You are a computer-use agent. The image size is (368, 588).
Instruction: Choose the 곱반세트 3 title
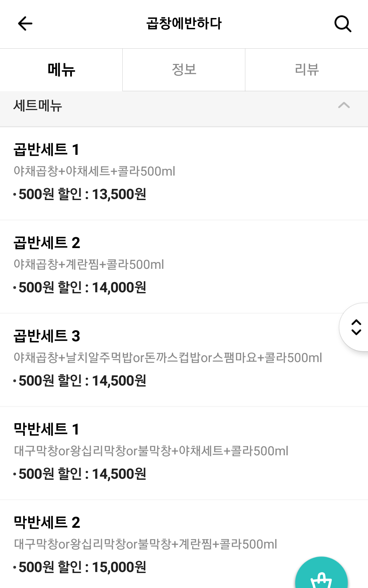coord(47,336)
